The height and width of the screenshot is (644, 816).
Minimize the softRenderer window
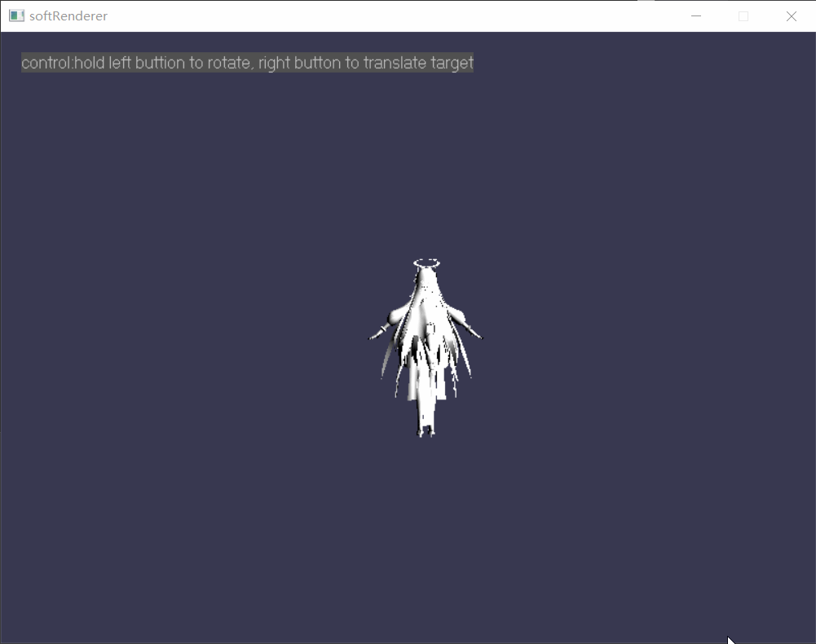tap(696, 16)
